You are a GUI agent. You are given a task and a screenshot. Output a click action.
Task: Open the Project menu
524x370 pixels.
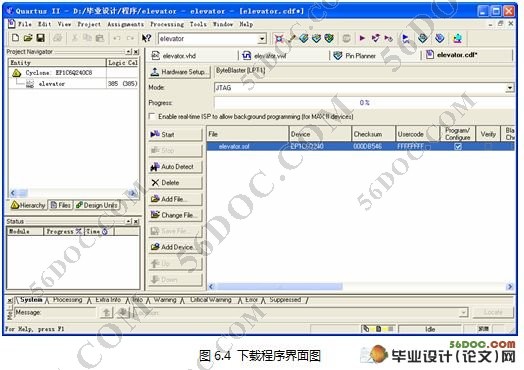tap(89, 24)
